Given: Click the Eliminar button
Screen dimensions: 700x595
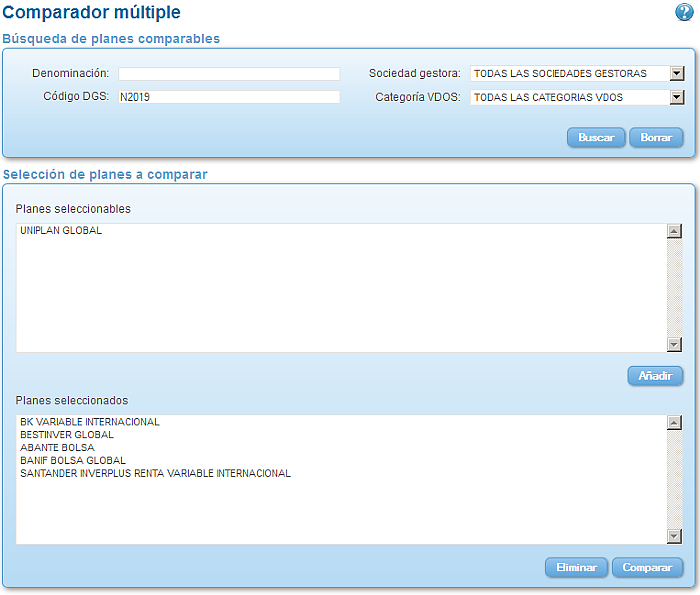Looking at the screenshot, I should pyautogui.click(x=576, y=567).
